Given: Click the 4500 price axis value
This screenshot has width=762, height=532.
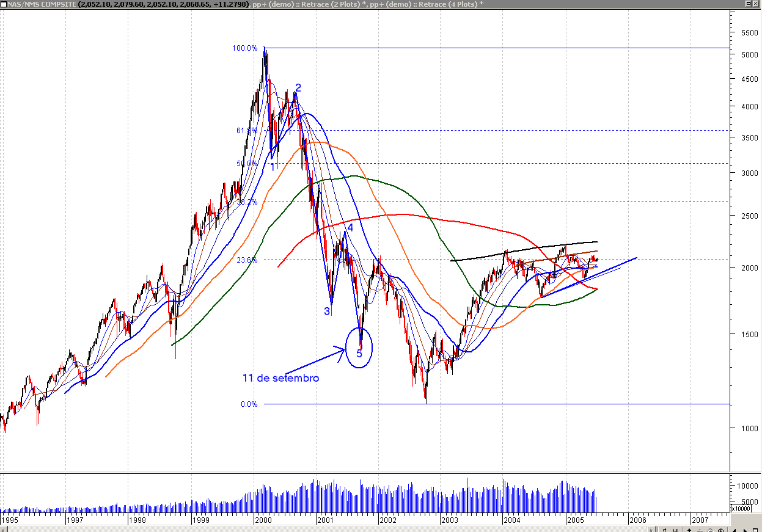Looking at the screenshot, I should coord(749,79).
